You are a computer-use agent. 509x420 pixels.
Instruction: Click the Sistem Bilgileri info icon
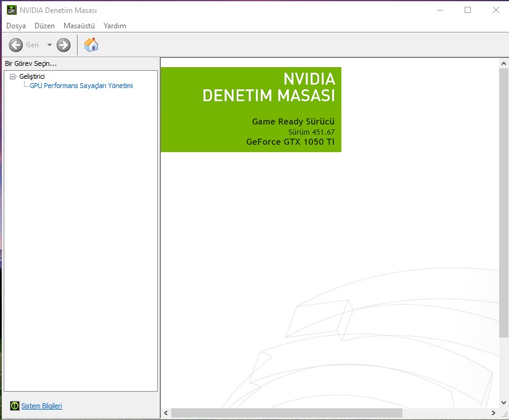(x=15, y=406)
